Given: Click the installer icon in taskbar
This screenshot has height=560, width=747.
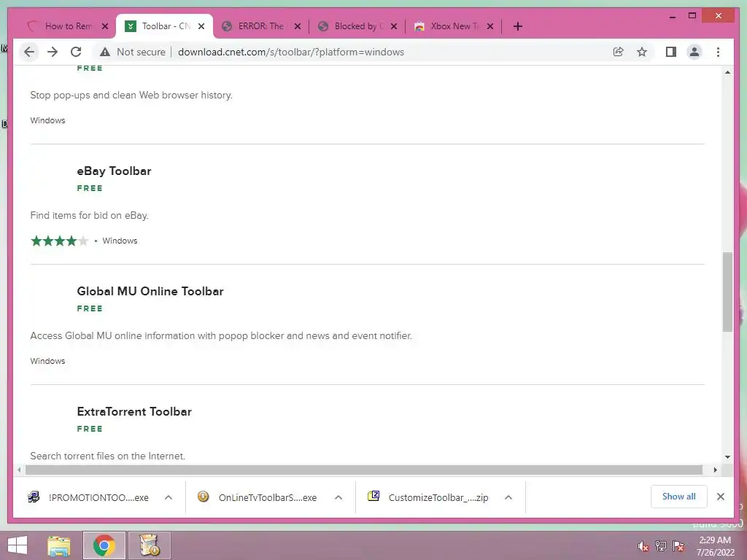Looking at the screenshot, I should tap(149, 545).
